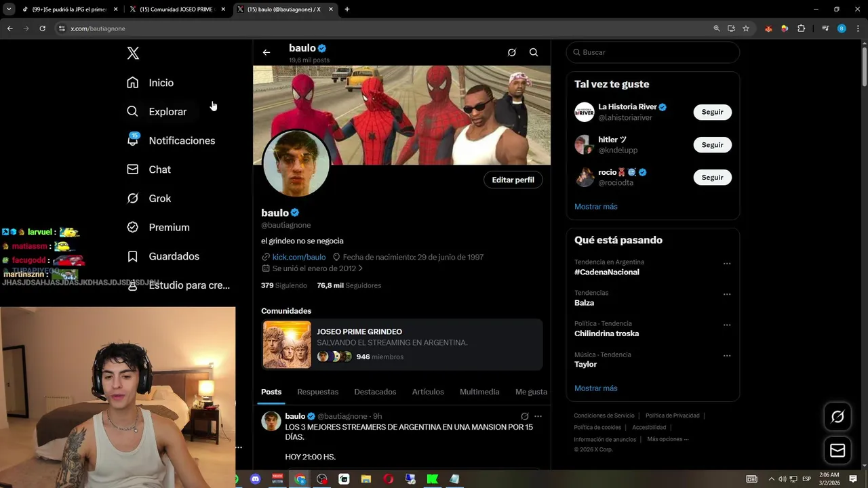Open more options for Taylor trend
This screenshot has width=868, height=488.
click(x=727, y=356)
